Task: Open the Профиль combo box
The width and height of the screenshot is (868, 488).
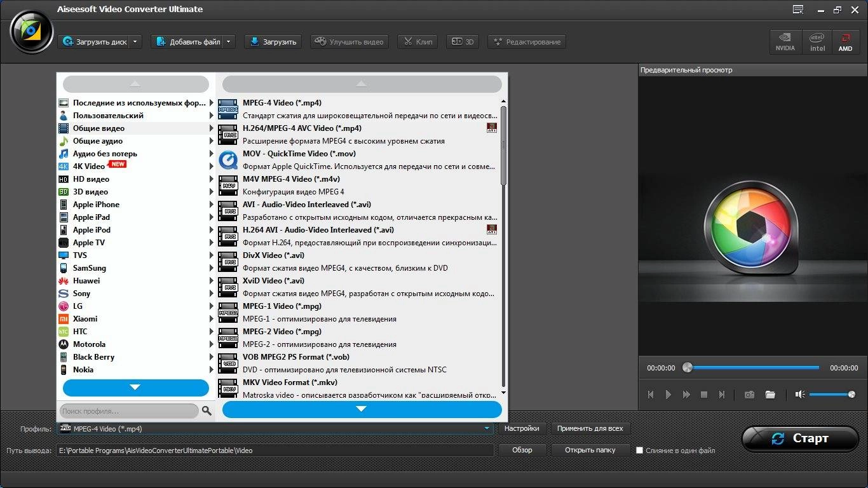Action: (275, 429)
